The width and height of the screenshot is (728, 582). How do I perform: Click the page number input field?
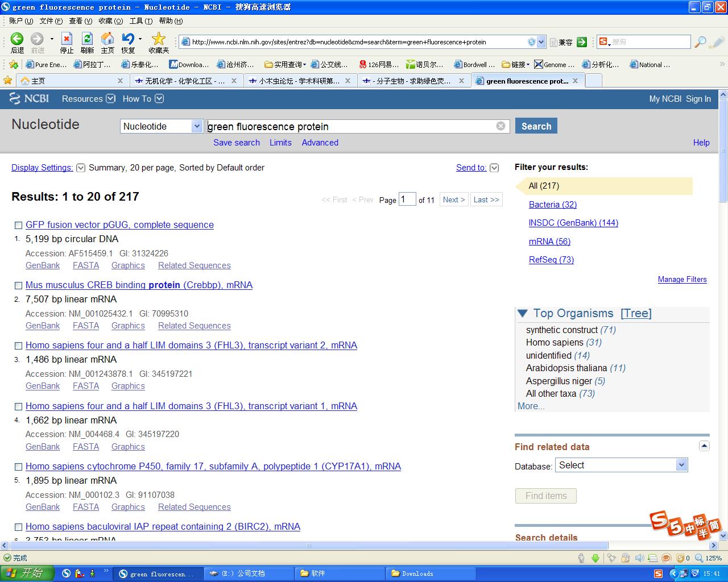407,199
